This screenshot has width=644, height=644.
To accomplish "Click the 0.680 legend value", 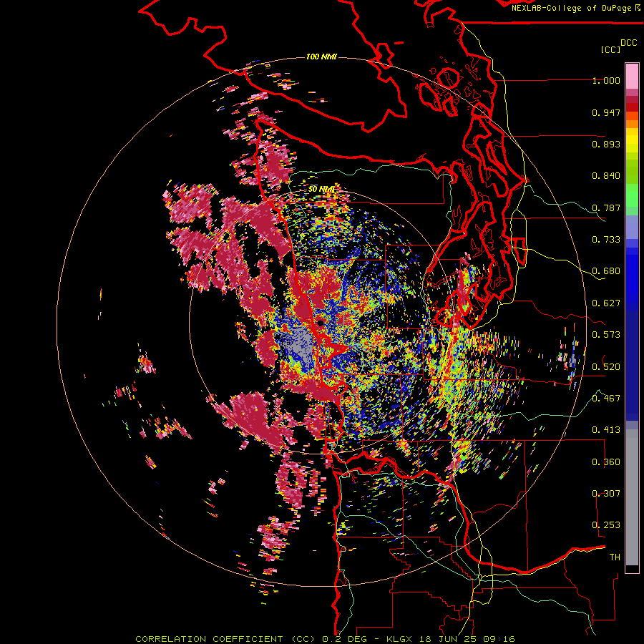I will point(606,271).
